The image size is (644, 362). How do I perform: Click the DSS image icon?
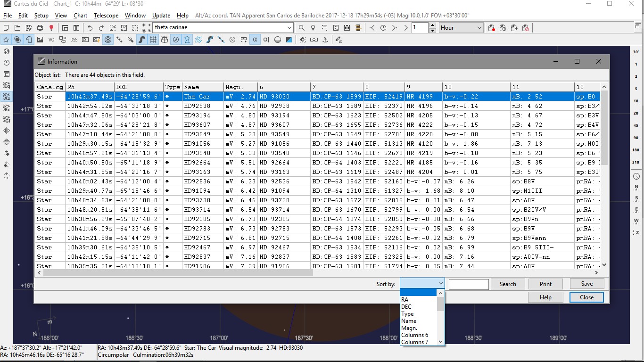pos(74,40)
